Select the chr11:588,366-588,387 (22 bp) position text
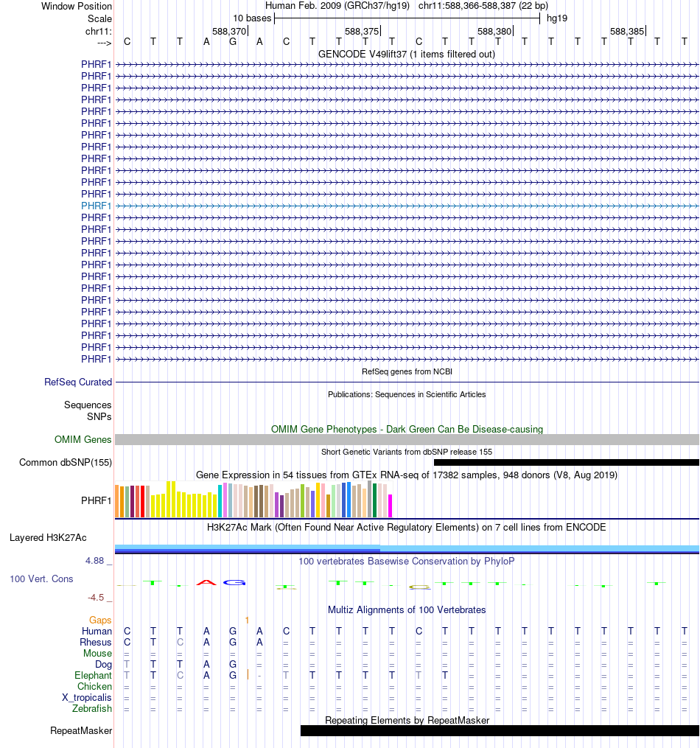This screenshot has width=700, height=748. [x=483, y=6]
